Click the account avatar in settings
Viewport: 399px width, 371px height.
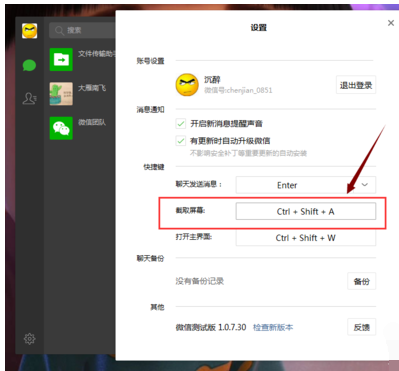click(187, 85)
